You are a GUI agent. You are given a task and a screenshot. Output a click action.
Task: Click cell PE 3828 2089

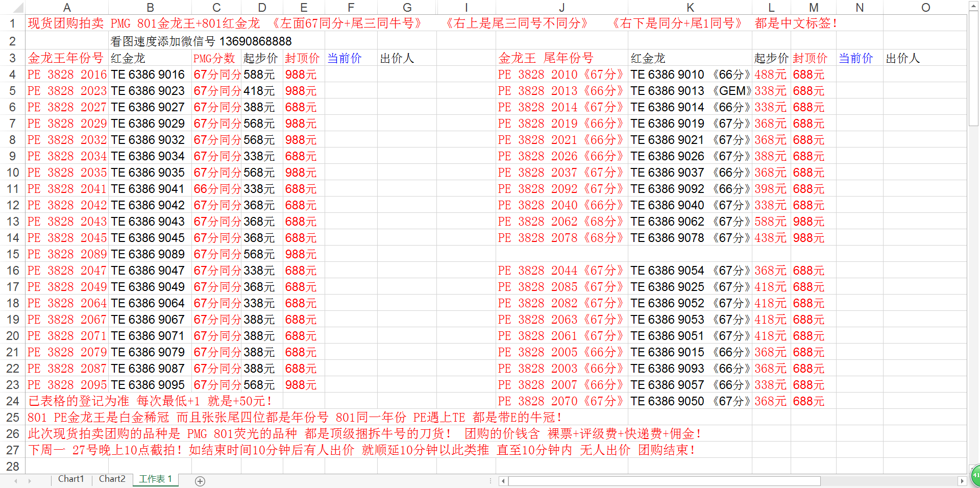pyautogui.click(x=67, y=254)
